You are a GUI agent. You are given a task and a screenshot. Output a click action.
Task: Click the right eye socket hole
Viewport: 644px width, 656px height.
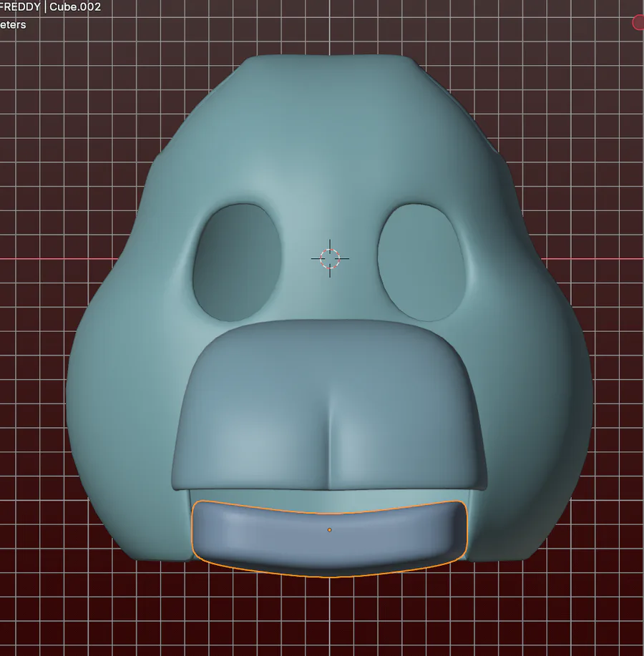pos(421,263)
